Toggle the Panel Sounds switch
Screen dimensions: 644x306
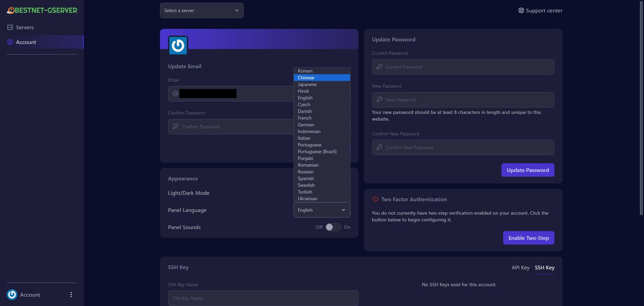point(333,227)
